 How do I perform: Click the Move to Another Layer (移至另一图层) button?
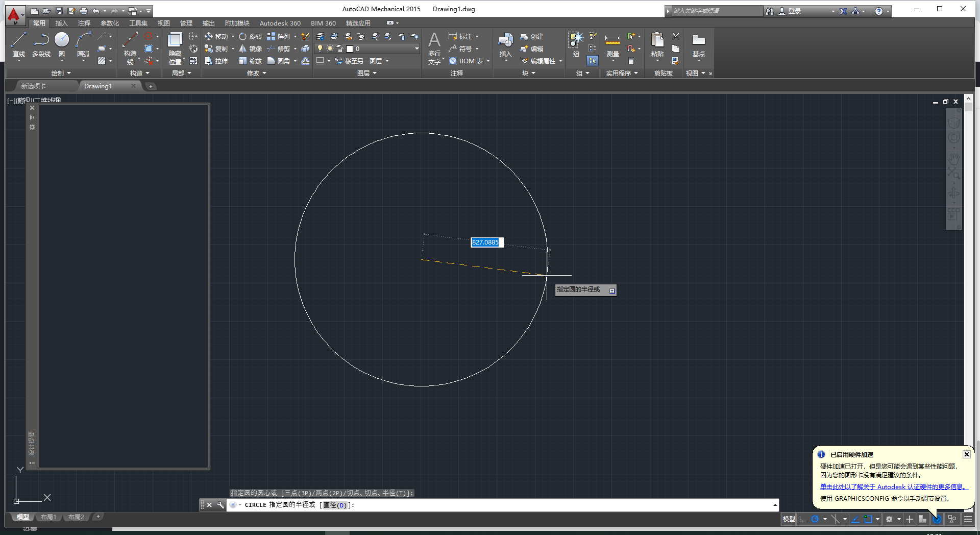coord(358,61)
